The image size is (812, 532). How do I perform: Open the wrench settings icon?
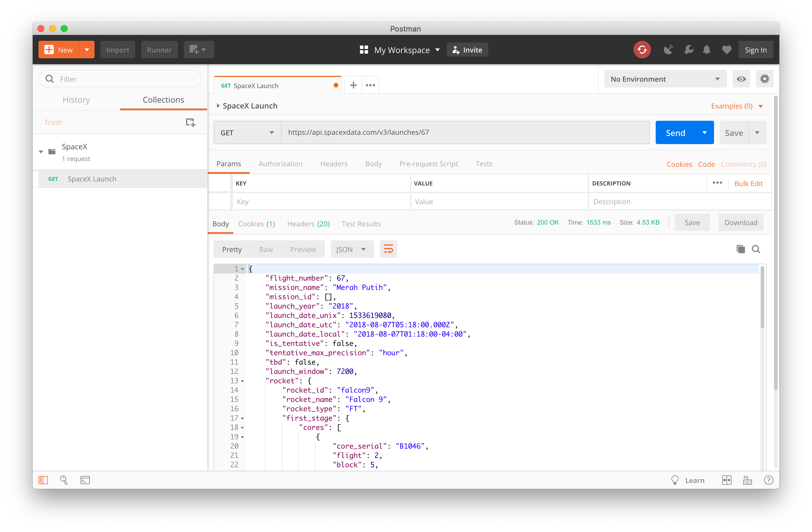689,50
